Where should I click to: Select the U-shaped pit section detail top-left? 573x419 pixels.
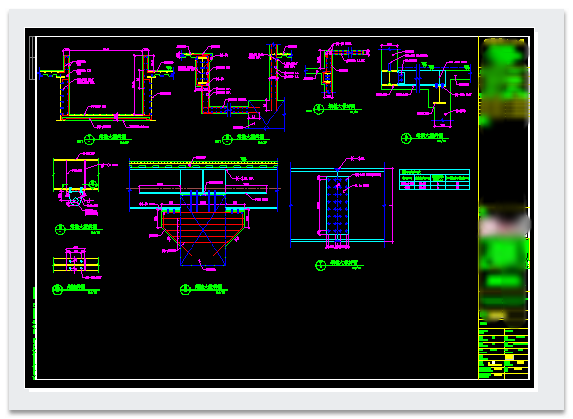[x=106, y=88]
